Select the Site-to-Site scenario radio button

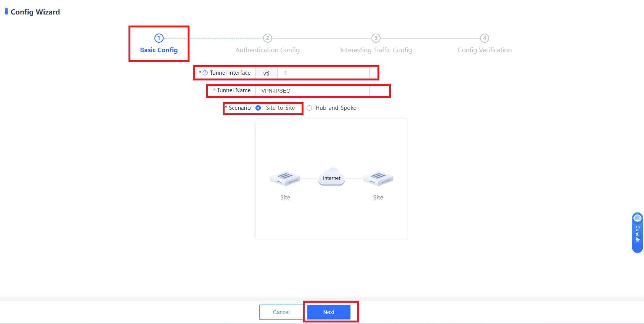point(258,108)
